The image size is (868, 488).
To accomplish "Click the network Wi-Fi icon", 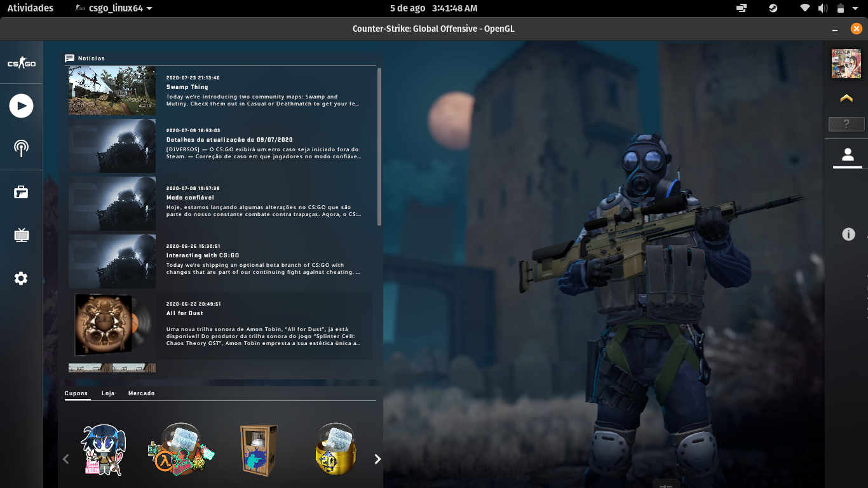I will click(x=805, y=8).
